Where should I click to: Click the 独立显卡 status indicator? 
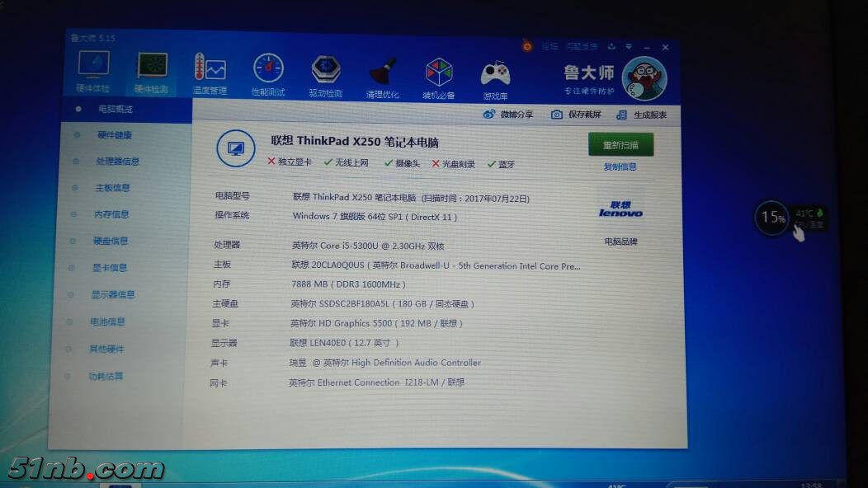pos(290,162)
